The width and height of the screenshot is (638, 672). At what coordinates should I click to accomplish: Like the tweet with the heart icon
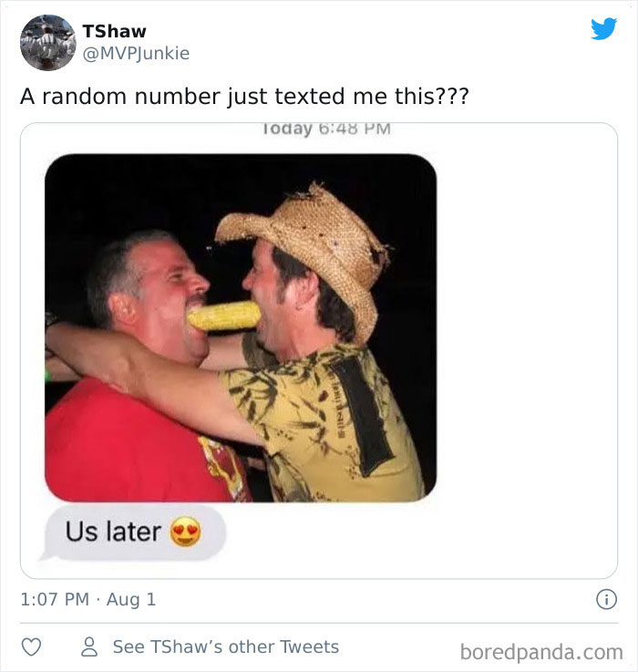click(31, 646)
